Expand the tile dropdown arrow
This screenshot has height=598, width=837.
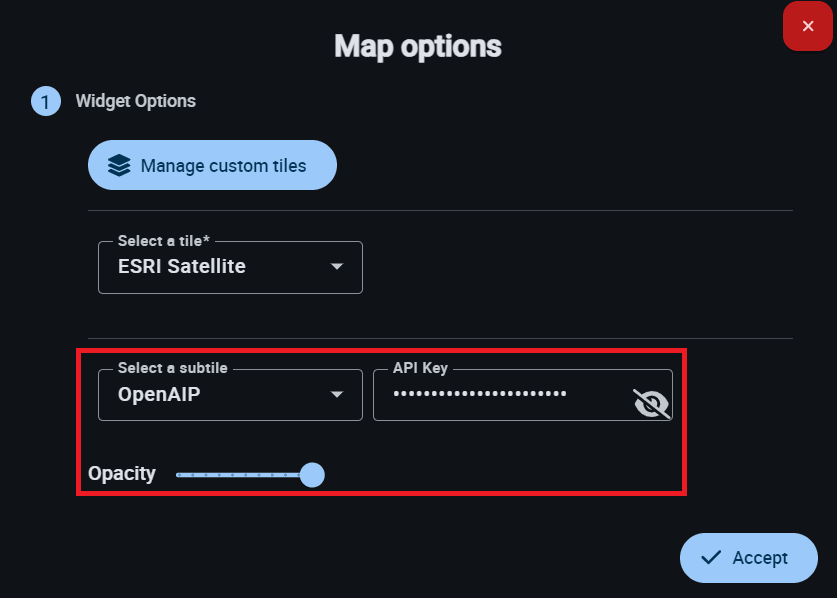point(337,267)
